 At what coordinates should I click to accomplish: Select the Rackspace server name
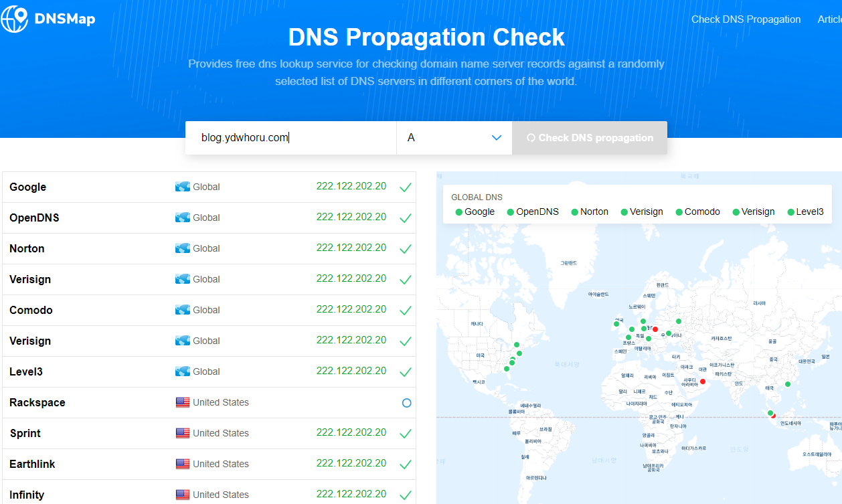point(37,402)
